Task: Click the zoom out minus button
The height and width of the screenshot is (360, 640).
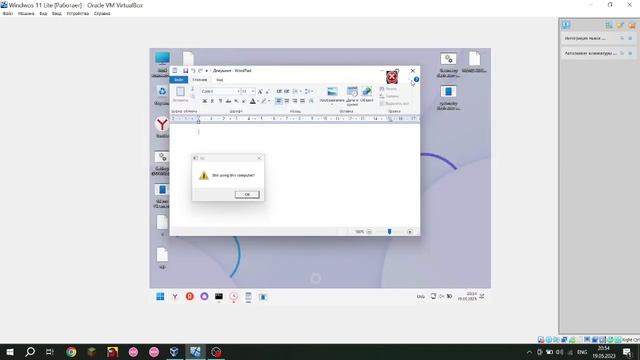Action: pos(369,231)
